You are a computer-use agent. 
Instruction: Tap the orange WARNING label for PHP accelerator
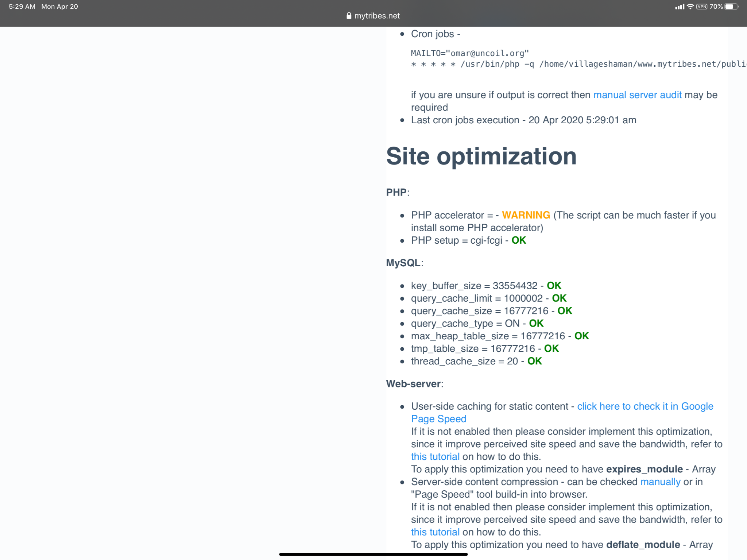tap(526, 215)
